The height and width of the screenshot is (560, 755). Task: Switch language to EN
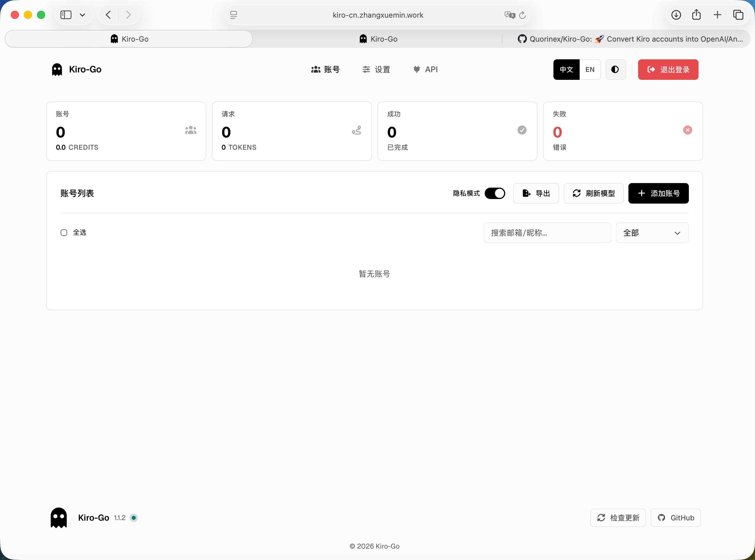coord(590,70)
